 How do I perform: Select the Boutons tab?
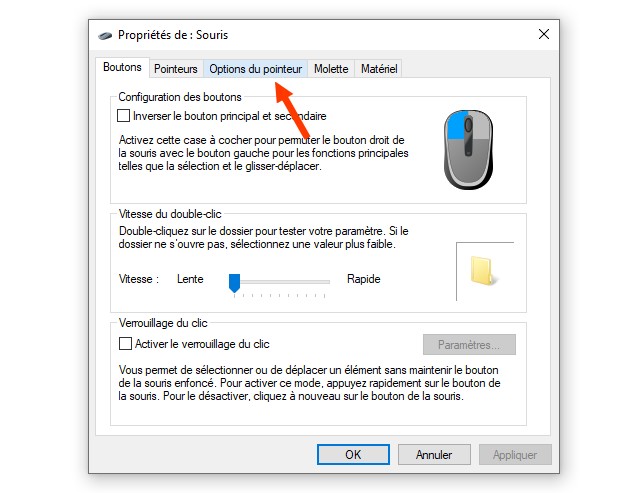(122, 67)
